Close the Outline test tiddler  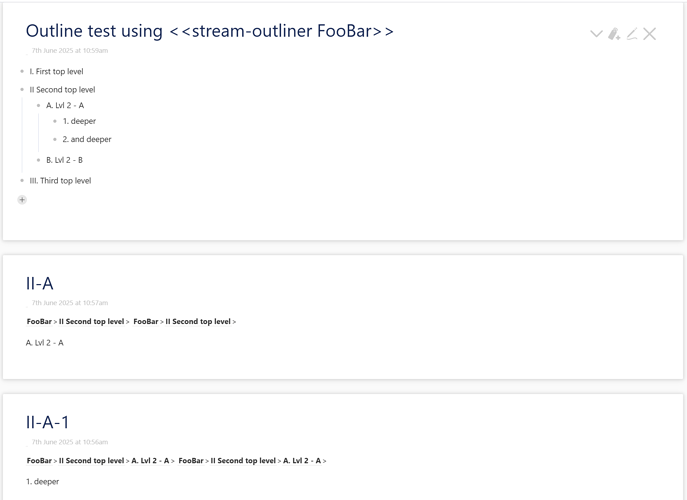tap(649, 34)
